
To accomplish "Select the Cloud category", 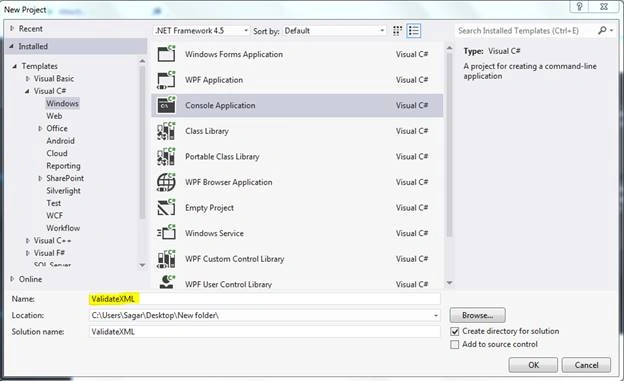I will [x=57, y=153].
